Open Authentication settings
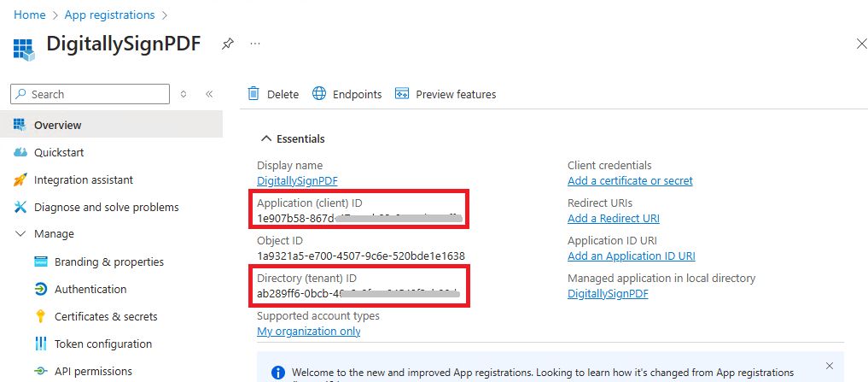This screenshot has height=382, width=868. point(90,290)
